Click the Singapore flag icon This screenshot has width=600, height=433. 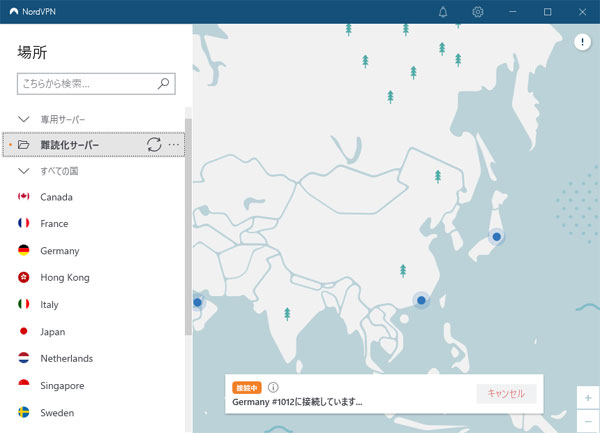pos(24,385)
